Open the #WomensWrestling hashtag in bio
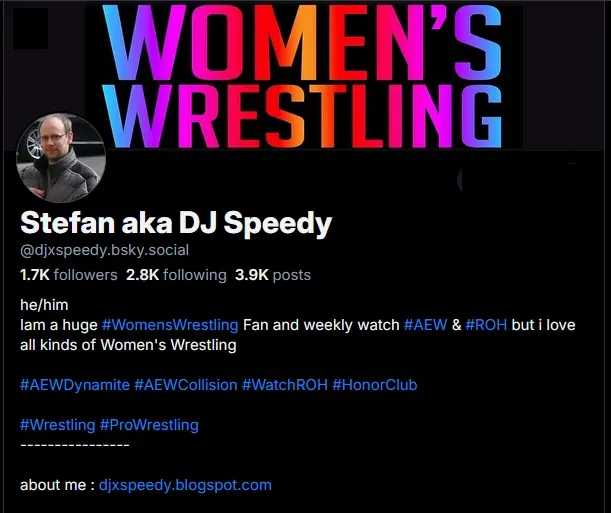Image resolution: width=611 pixels, height=513 pixels. click(x=170, y=325)
